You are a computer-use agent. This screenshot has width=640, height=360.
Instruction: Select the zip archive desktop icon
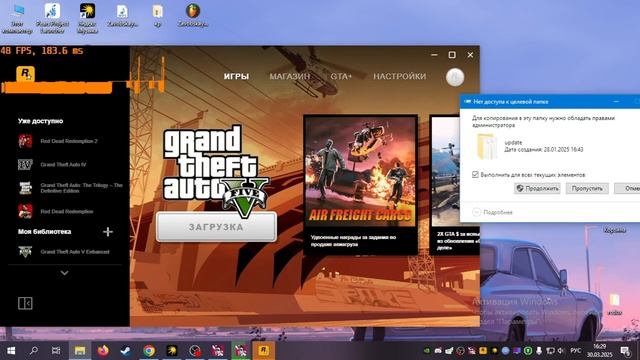click(x=158, y=16)
